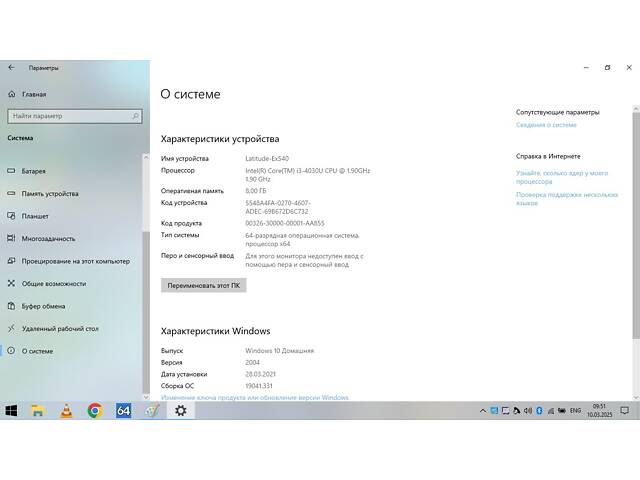Viewport: 640px width, 480px height.
Task: Open Проецирование на этот компьютер
Action: click(69, 261)
